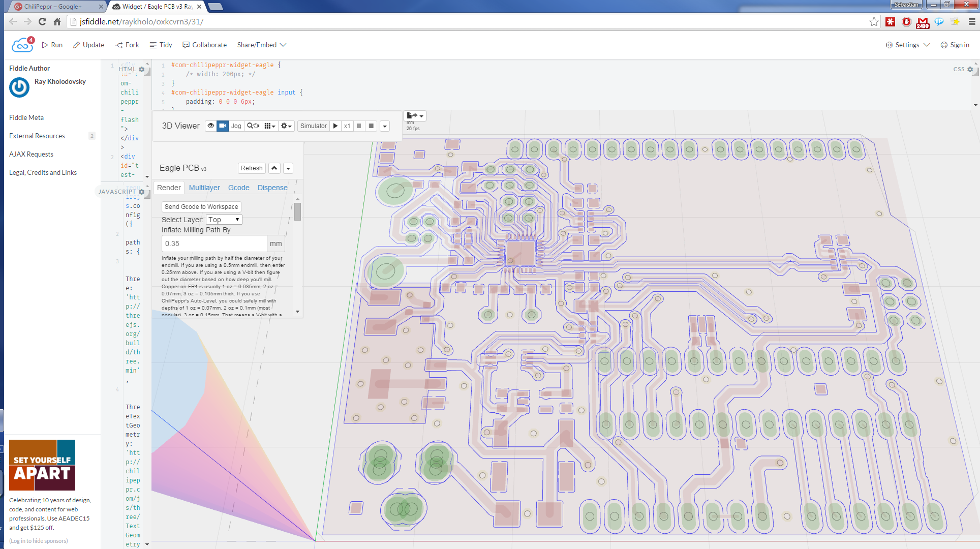Stop the simulator
The height and width of the screenshot is (549, 980).
point(371,126)
